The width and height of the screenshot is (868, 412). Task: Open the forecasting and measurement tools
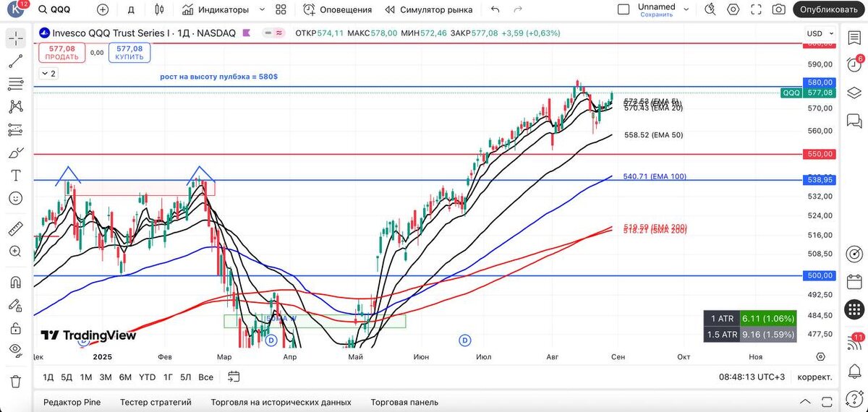point(16,130)
